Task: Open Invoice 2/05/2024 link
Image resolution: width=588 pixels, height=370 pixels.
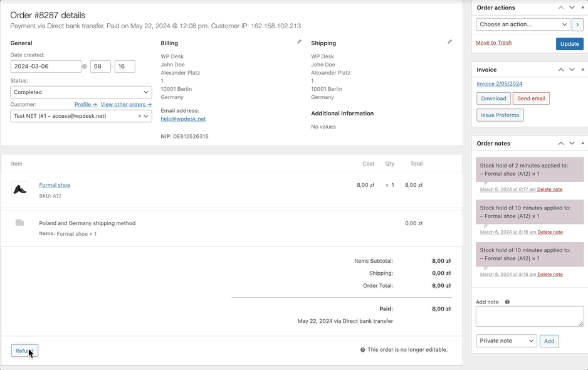Action: coord(499,83)
